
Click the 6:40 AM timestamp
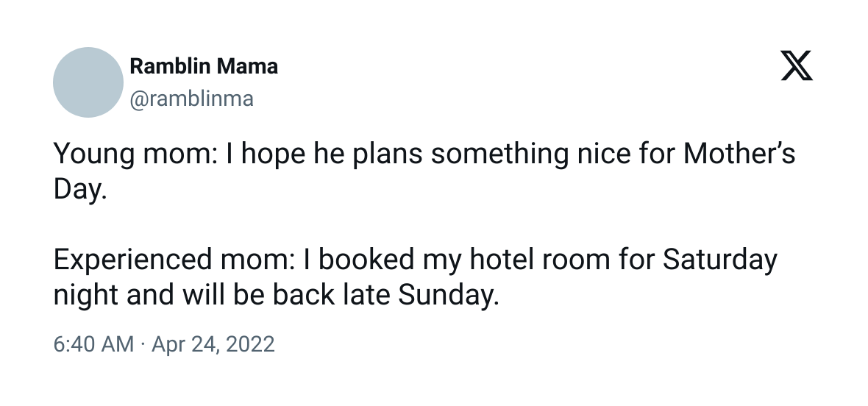pos(93,344)
